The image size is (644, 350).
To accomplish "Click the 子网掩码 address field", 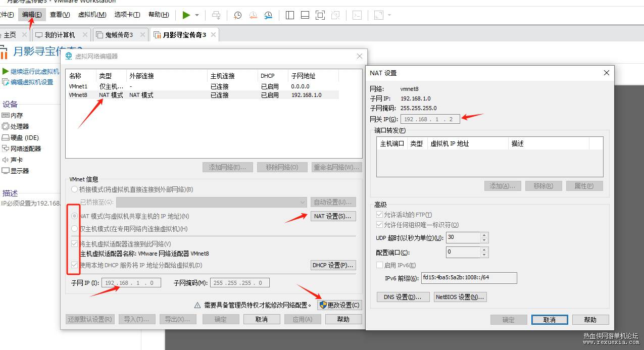I will click(240, 283).
